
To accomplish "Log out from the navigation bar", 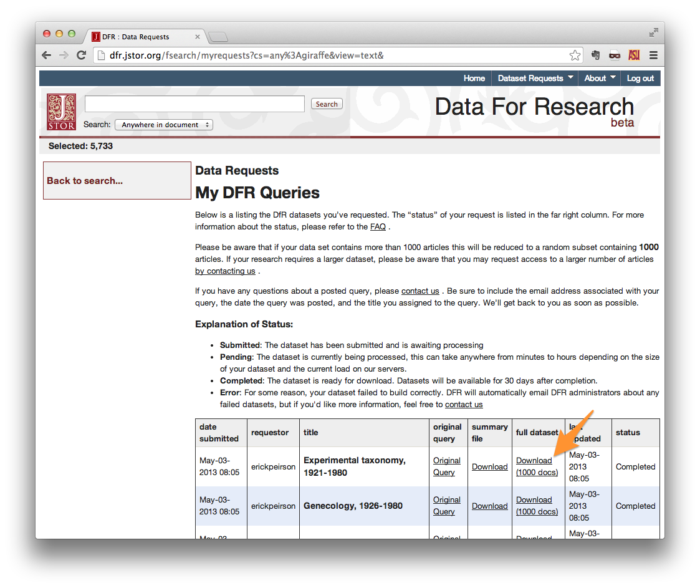I will [640, 78].
